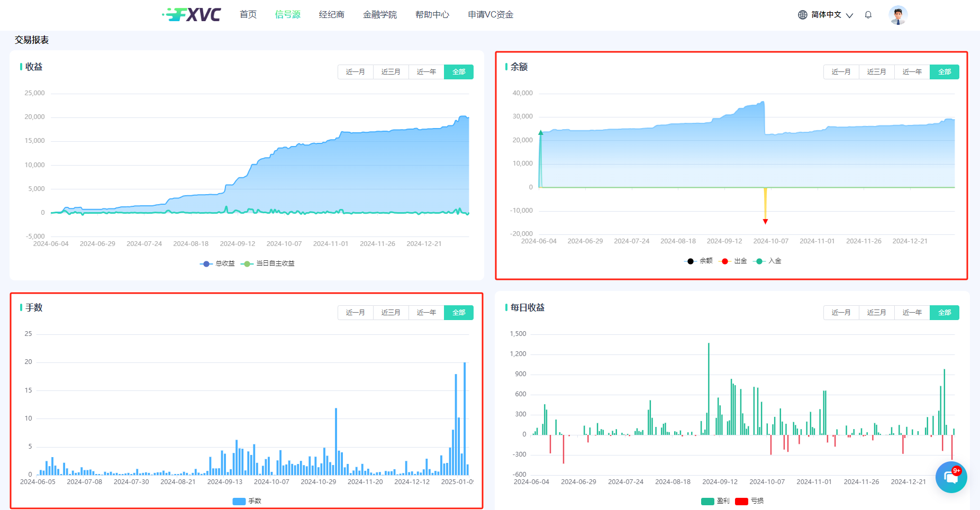Select 近三月 in 余额 chart
980x510 pixels.
877,72
